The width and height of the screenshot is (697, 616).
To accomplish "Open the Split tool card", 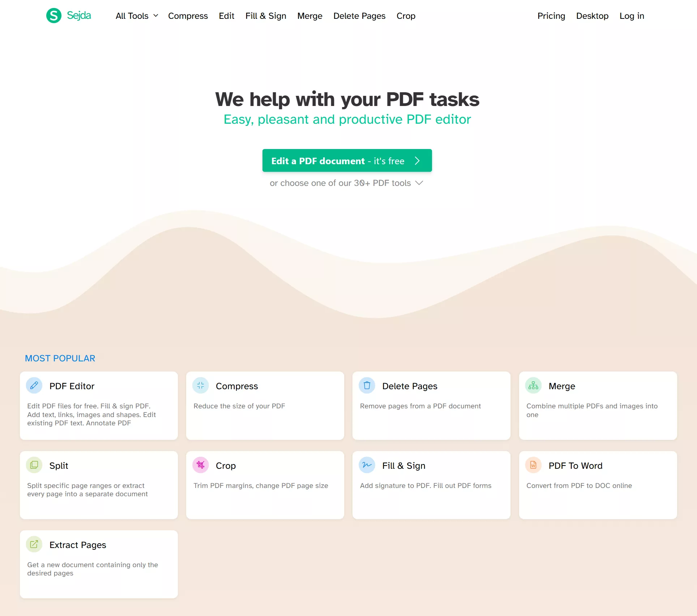I will pos(99,485).
